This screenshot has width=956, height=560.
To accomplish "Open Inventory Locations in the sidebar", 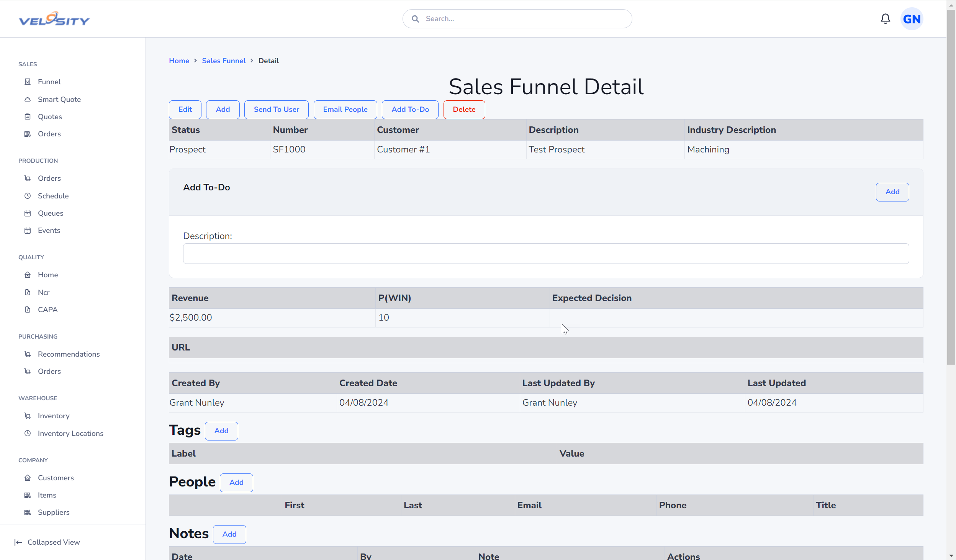I will [70, 433].
